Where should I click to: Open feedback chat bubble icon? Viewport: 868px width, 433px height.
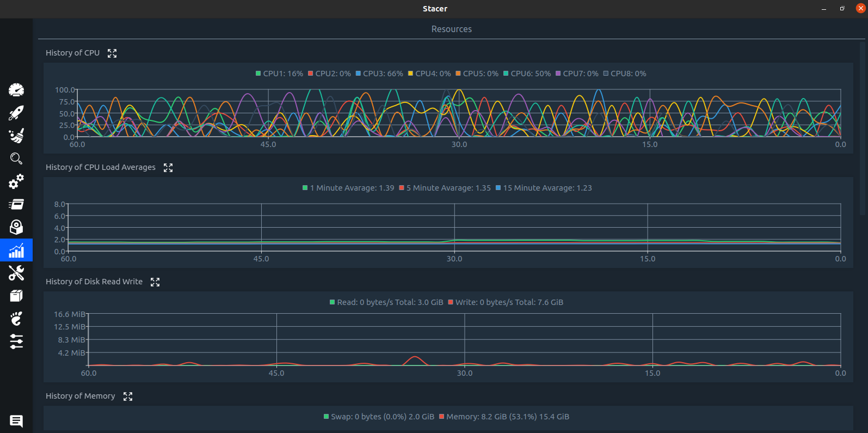(16, 421)
